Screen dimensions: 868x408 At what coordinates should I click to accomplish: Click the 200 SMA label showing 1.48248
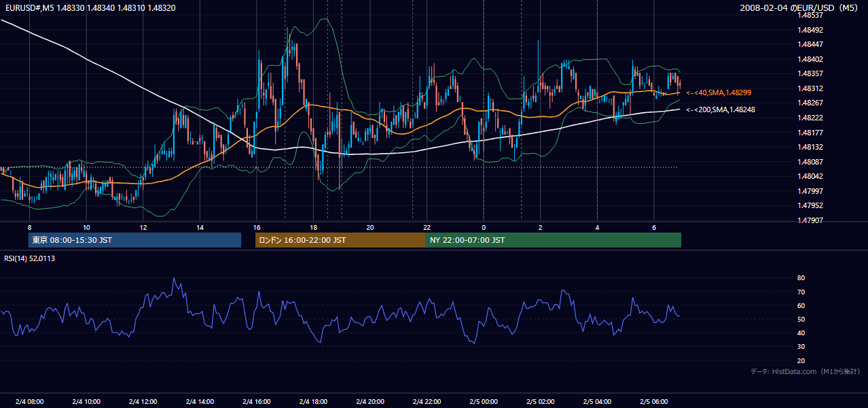coord(721,109)
